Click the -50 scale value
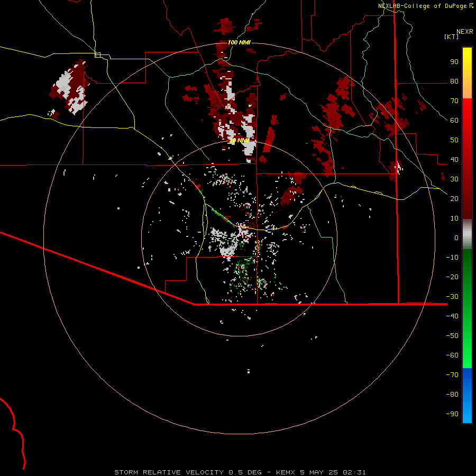The width and height of the screenshot is (476, 476). (452, 336)
